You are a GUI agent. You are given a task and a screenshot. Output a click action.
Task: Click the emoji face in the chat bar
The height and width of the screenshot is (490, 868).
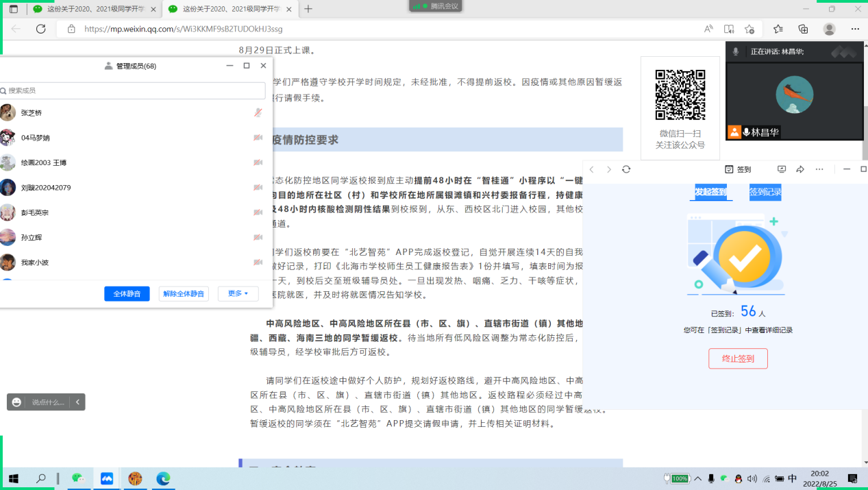coord(17,402)
